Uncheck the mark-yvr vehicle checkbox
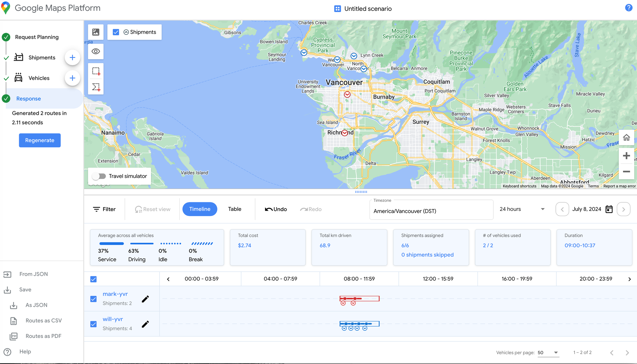Viewport: 637px width, 364px height. coord(93,299)
